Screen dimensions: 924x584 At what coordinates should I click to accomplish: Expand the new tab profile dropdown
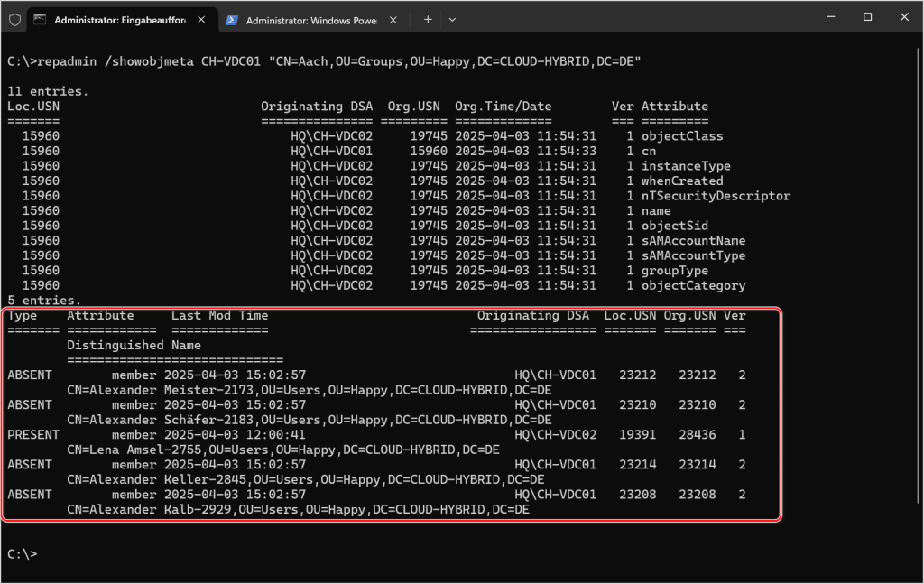pos(452,19)
